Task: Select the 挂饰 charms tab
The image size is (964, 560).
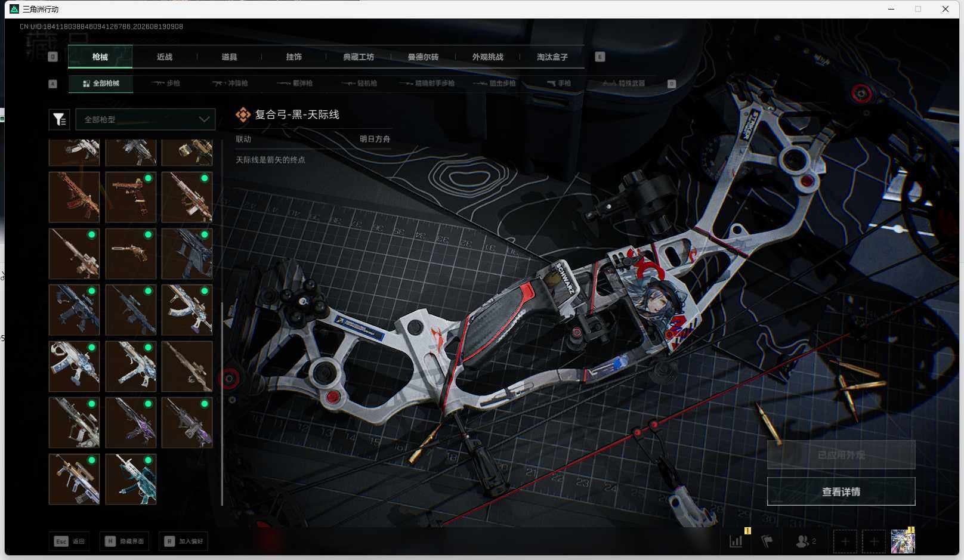Action: (294, 57)
